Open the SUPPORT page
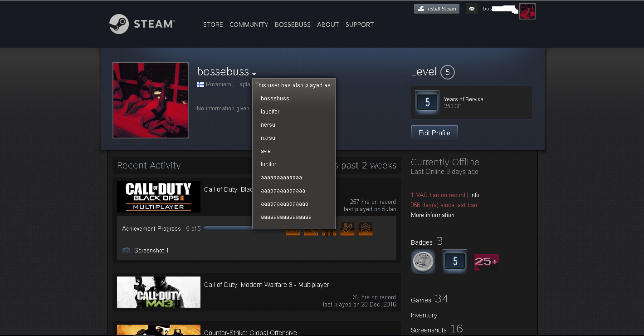The height and width of the screenshot is (336, 644). pyautogui.click(x=360, y=25)
